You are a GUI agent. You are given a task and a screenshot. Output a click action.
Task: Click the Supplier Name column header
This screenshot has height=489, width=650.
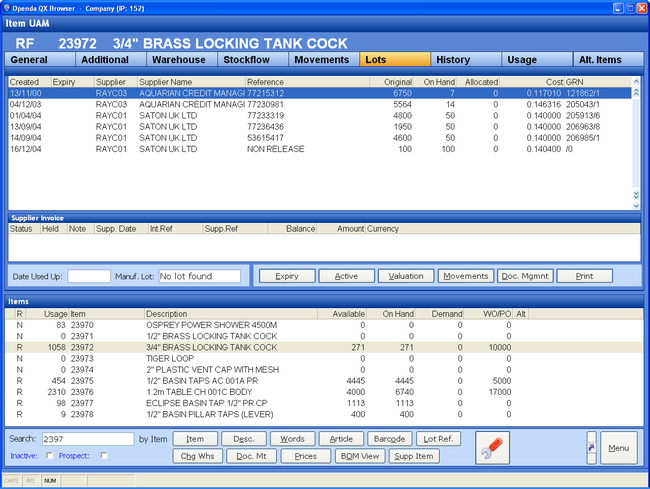coord(192,82)
